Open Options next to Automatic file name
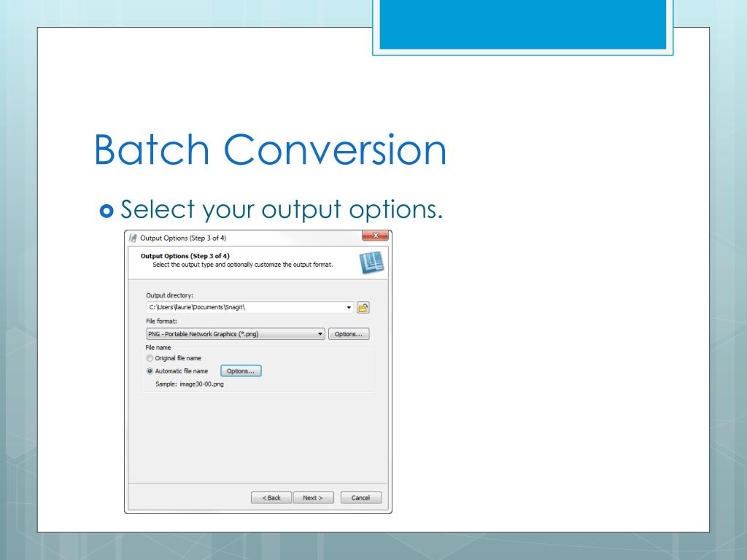Image resolution: width=747 pixels, height=560 pixels. [x=241, y=371]
